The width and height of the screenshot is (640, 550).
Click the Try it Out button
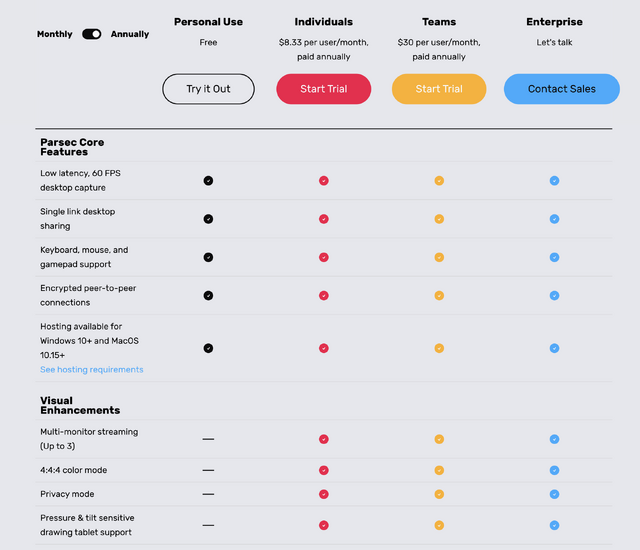coord(208,89)
